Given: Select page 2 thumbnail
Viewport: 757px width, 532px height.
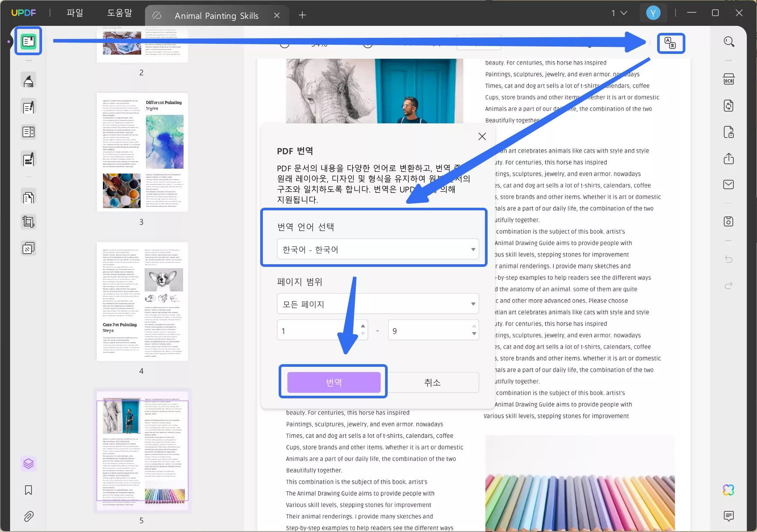Looking at the screenshot, I should 142,45.
